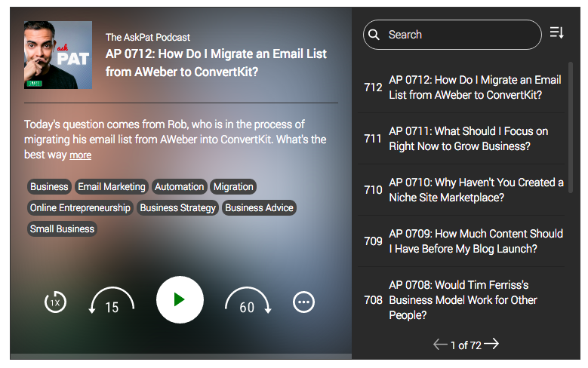Click the playback progress bar
The height and width of the screenshot is (368, 588).
tap(180, 357)
